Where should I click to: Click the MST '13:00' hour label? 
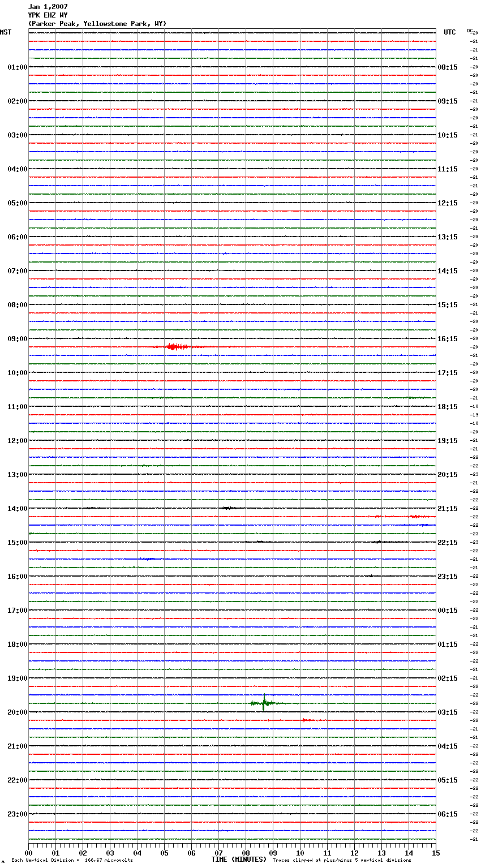click(18, 475)
